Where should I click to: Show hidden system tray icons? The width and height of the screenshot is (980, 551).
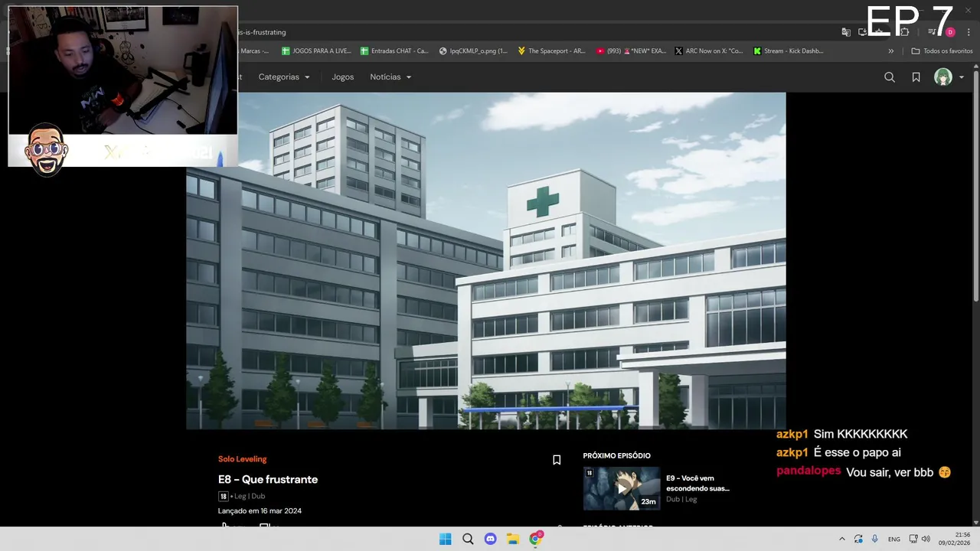point(842,539)
